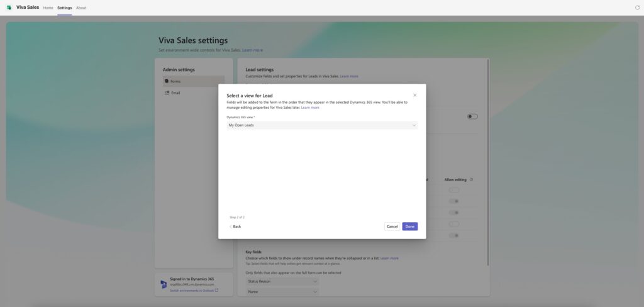Click the Select a view for Lead title
This screenshot has width=644, height=307.
click(250, 96)
